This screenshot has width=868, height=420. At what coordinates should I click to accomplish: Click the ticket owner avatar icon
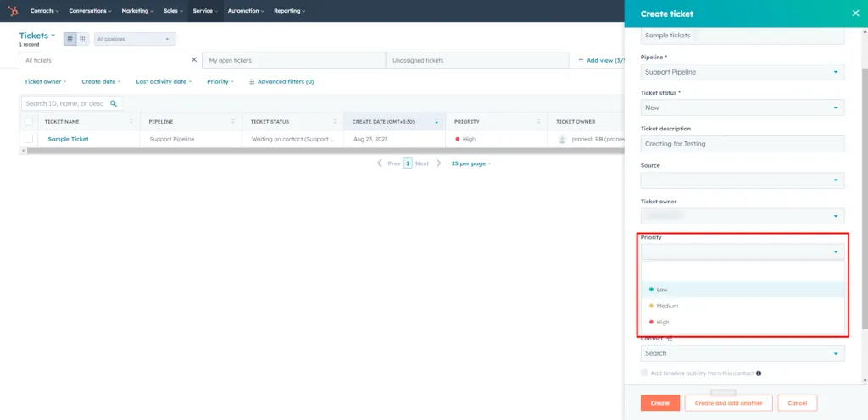563,139
